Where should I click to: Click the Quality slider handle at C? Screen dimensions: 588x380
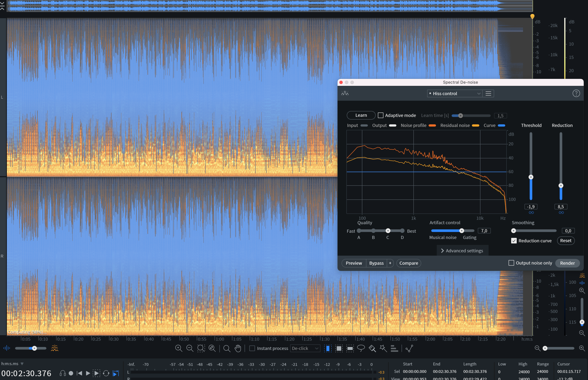[x=388, y=231]
